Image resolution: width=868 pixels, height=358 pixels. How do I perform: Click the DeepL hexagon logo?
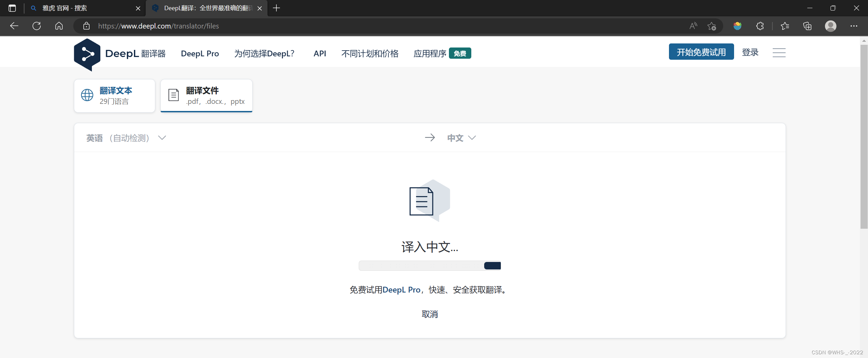tap(87, 55)
